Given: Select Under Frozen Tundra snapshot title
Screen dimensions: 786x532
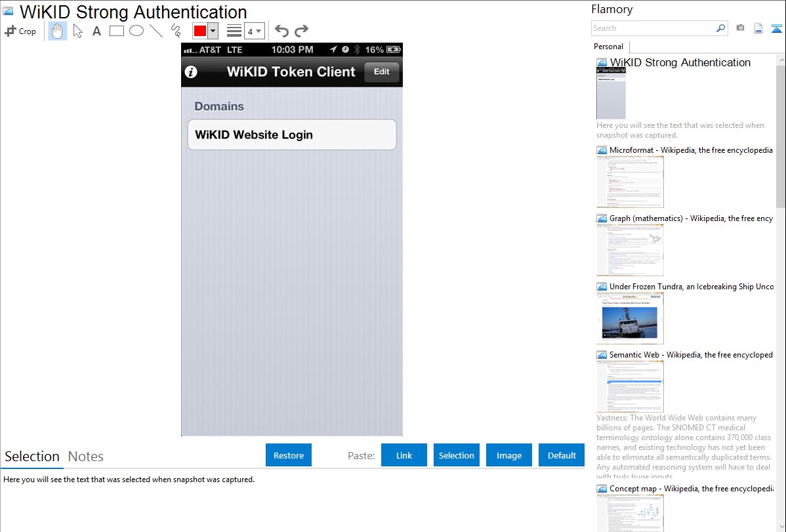Looking at the screenshot, I should pos(692,286).
